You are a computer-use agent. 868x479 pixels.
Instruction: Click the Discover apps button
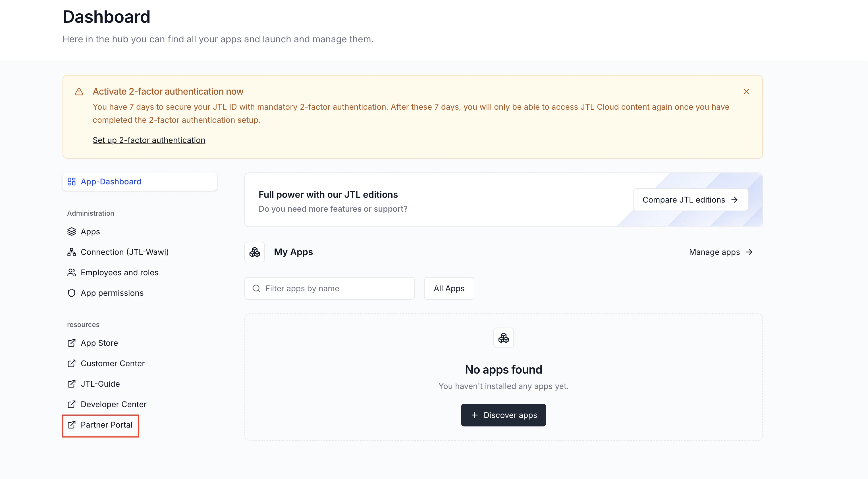[503, 415]
